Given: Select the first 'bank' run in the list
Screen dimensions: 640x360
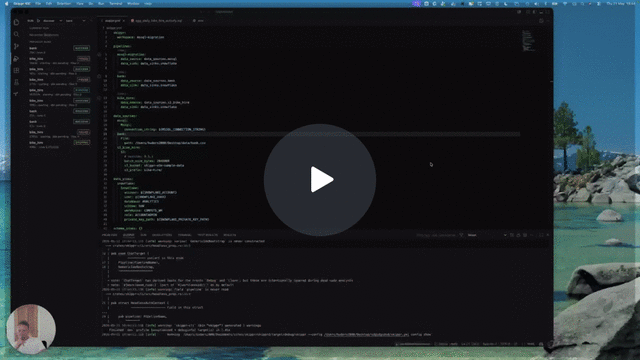Looking at the screenshot, I should 59,50.
